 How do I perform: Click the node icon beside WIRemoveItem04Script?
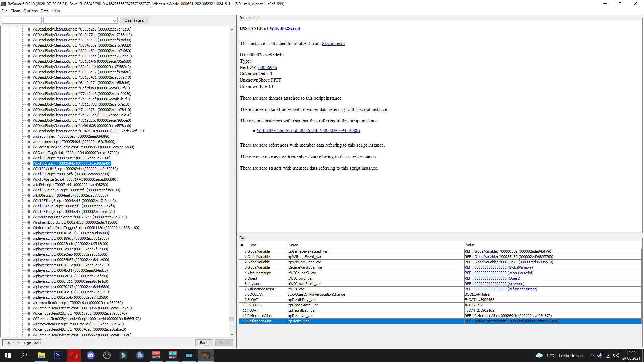pyautogui.click(x=29, y=329)
